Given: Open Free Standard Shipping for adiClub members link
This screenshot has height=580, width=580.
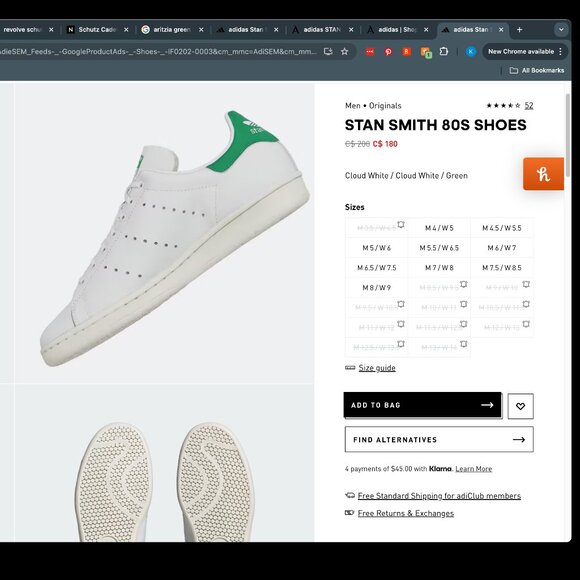Looking at the screenshot, I should click(439, 496).
